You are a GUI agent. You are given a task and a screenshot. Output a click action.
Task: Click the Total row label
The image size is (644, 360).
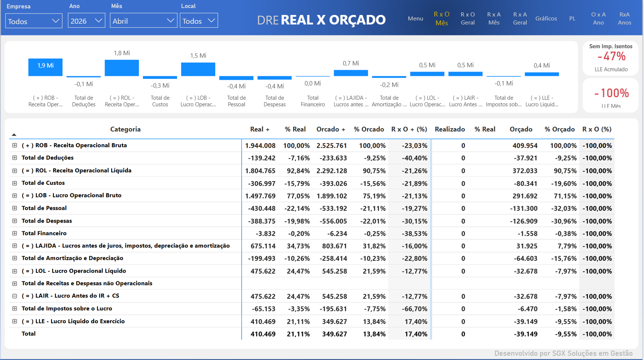pyautogui.click(x=29, y=334)
